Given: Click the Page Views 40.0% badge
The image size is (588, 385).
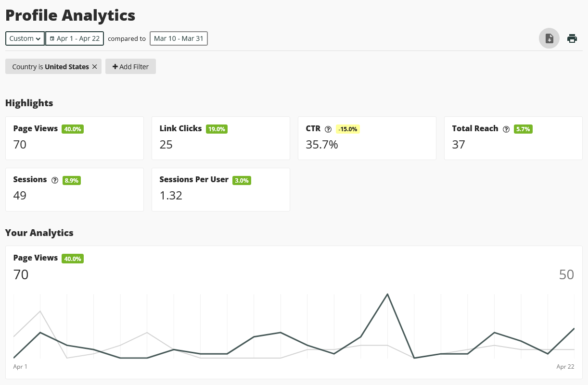Looking at the screenshot, I should tap(72, 129).
